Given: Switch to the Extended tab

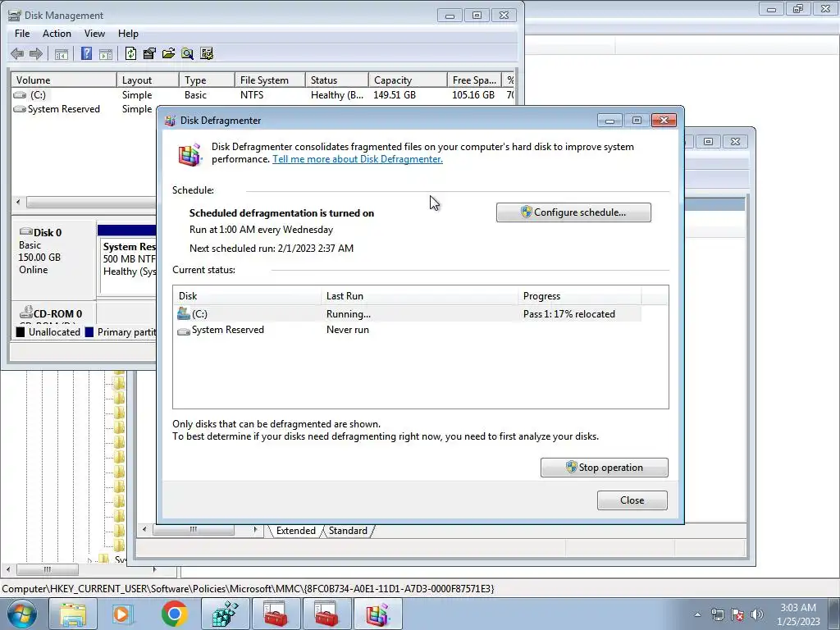Looking at the screenshot, I should point(295,531).
